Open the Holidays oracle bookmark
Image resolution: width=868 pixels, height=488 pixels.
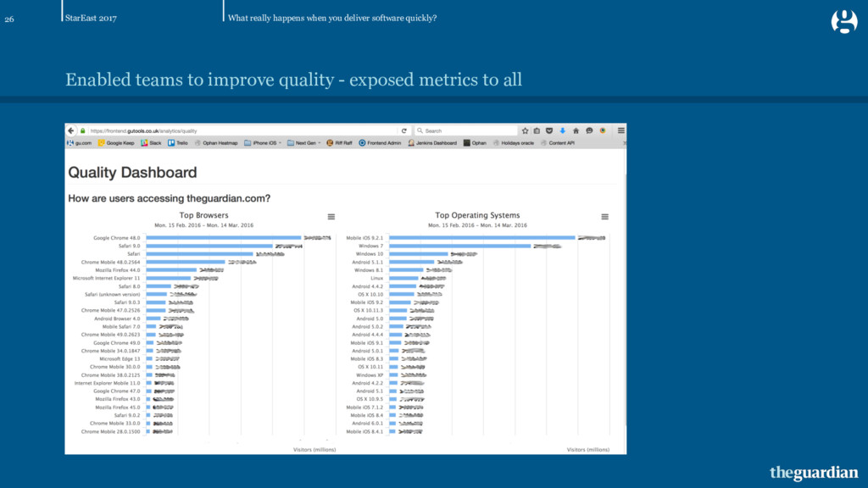click(513, 142)
